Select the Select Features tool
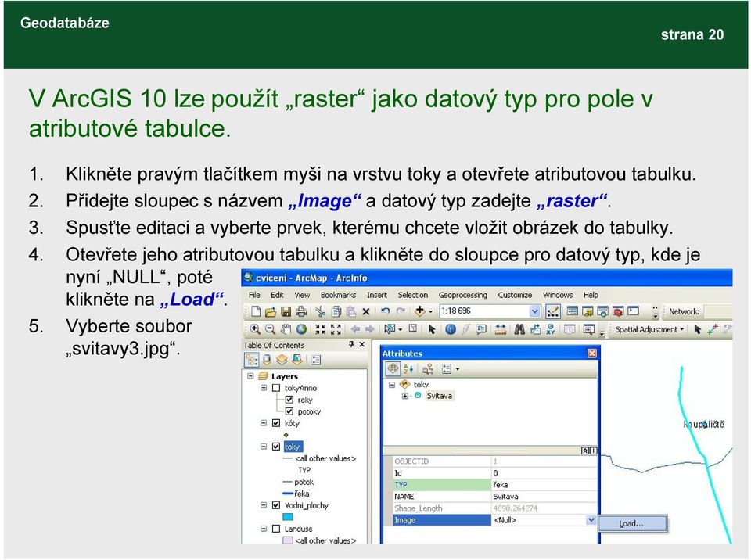This screenshot has width=751, height=560. (x=390, y=329)
